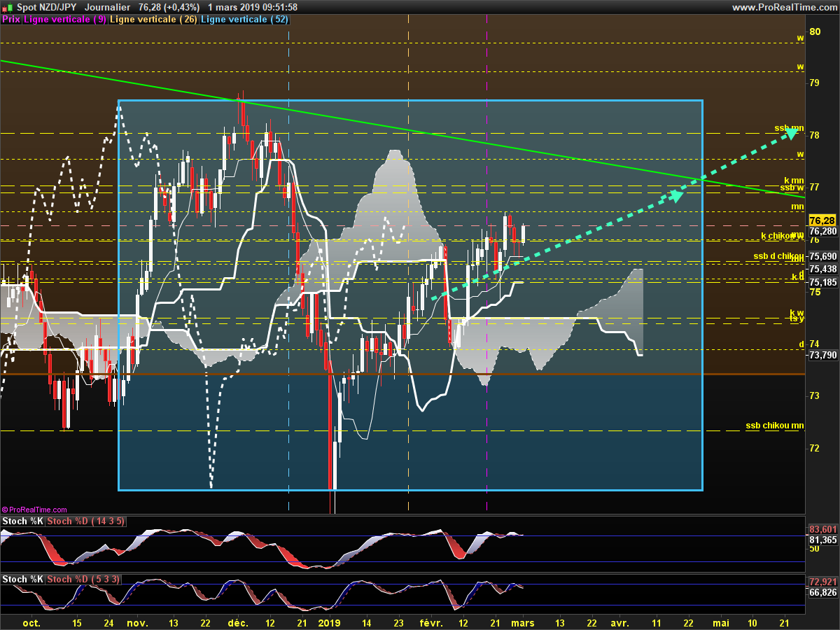Select Stoch %K label above Stoch %D (5 3 3)
Screen dimensions: 840x630
click(23, 579)
